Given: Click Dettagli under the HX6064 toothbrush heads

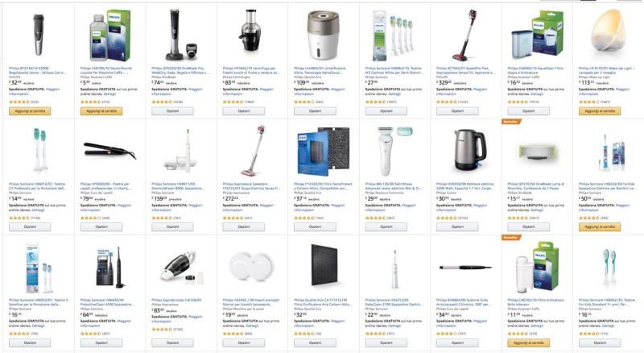Looking at the screenshot, I should 394,93.
